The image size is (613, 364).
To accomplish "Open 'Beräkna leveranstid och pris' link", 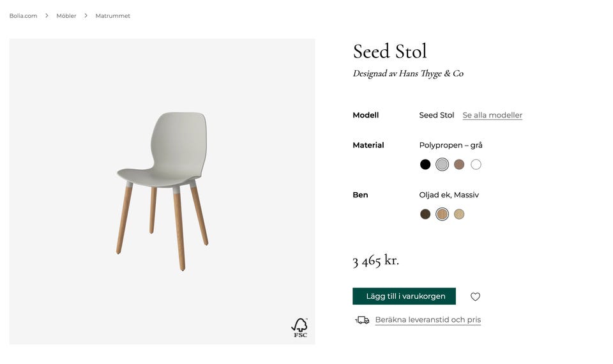I will coord(428,320).
